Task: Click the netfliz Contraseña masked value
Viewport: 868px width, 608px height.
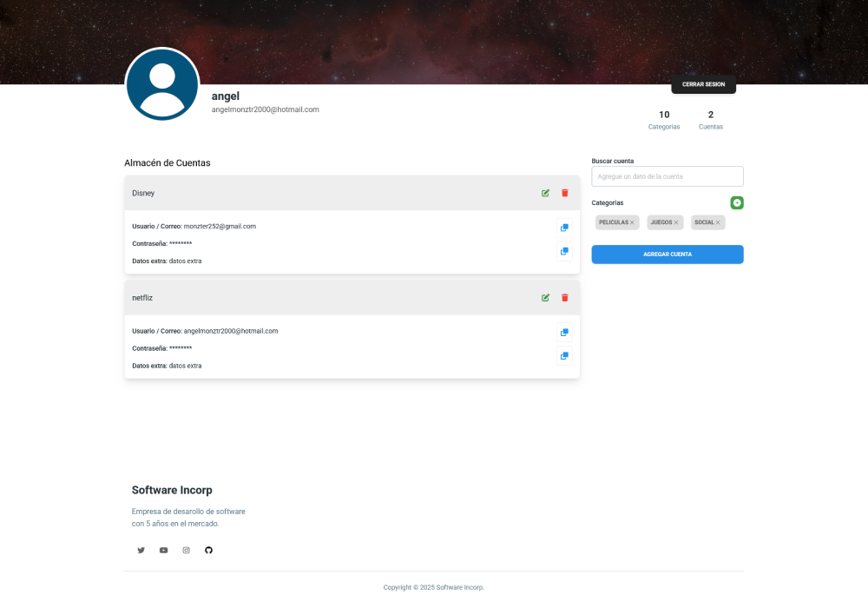Action: [x=181, y=348]
